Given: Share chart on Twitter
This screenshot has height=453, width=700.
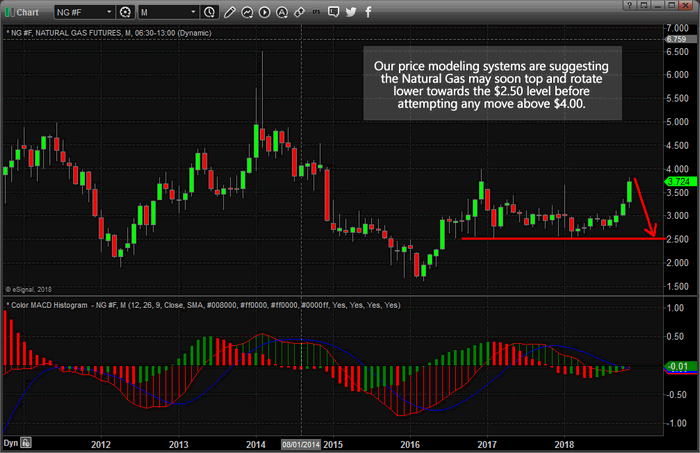Looking at the screenshot, I should tap(351, 12).
